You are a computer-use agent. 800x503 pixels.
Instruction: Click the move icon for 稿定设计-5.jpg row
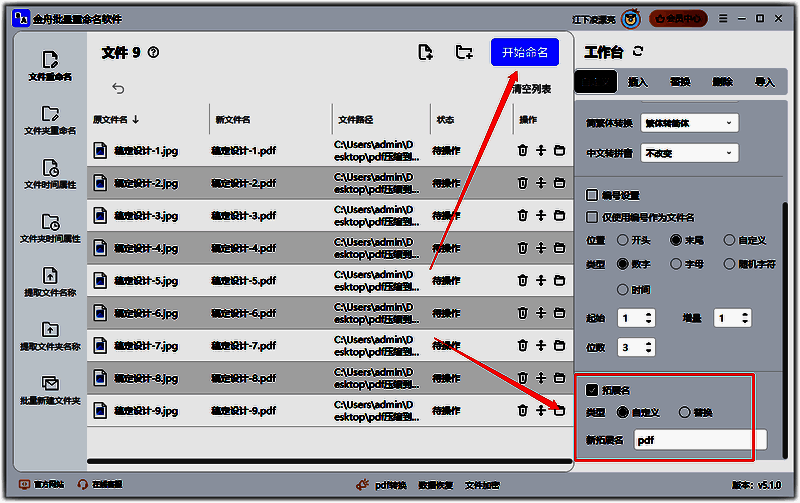coord(540,281)
